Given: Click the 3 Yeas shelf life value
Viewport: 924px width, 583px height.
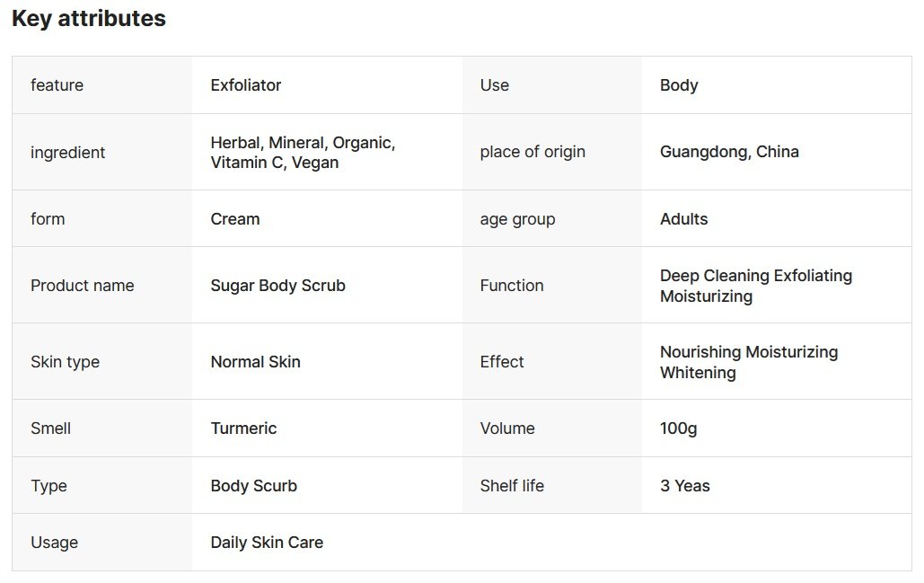Looking at the screenshot, I should coord(684,486).
